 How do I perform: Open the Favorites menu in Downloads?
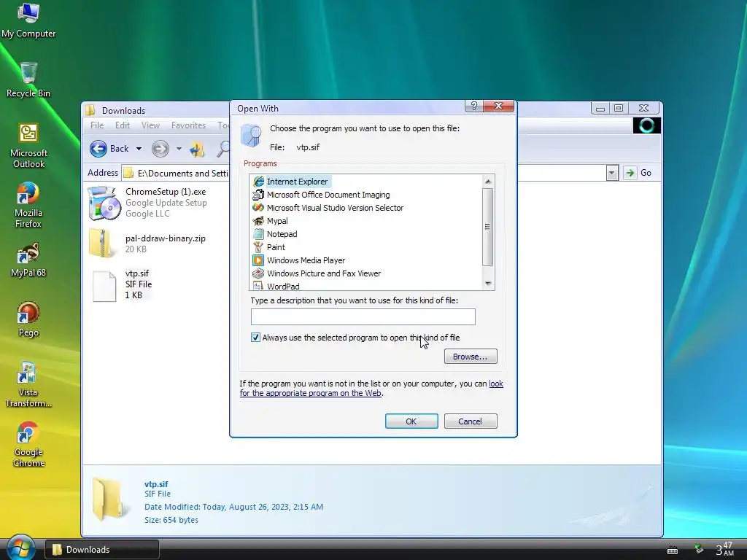pos(189,125)
